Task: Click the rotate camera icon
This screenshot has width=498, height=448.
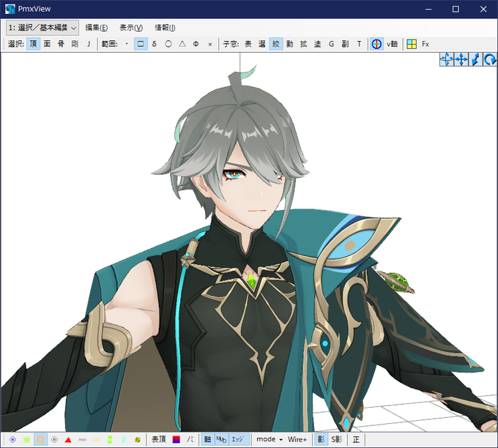Action: tap(490, 59)
